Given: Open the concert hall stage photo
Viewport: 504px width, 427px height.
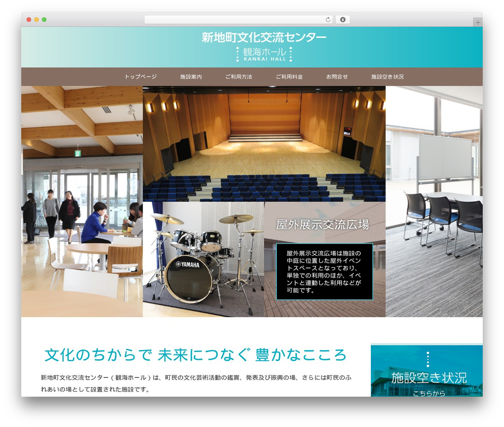Looking at the screenshot, I should click(264, 144).
